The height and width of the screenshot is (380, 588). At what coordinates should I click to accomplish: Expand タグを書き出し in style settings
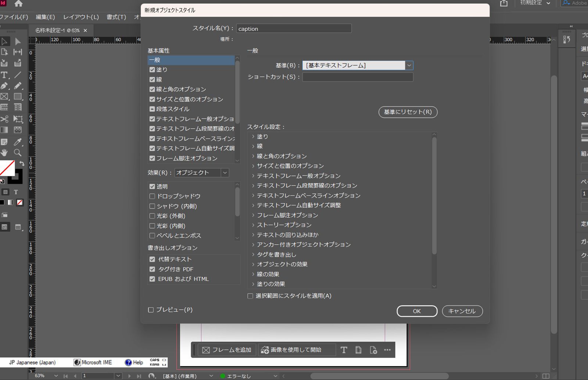253,255
